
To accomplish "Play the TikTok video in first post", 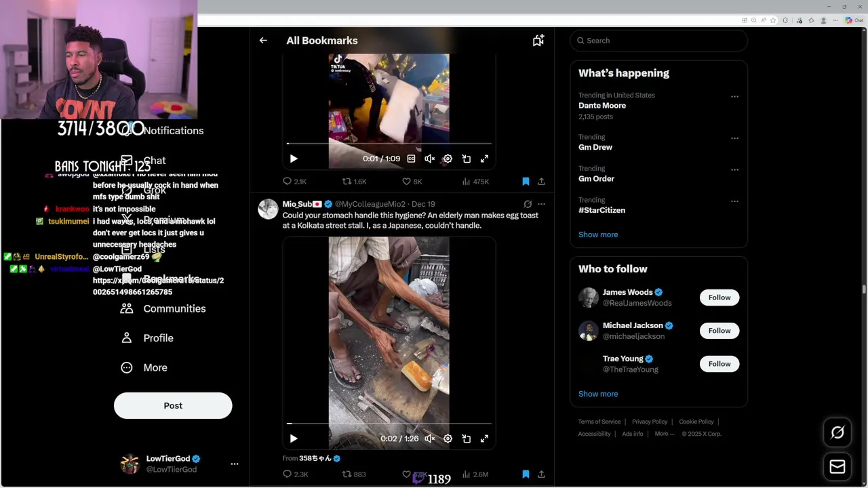I will click(294, 159).
